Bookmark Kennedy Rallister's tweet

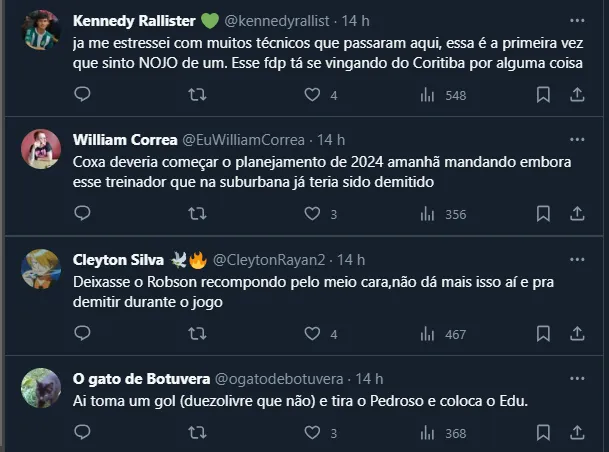543,95
